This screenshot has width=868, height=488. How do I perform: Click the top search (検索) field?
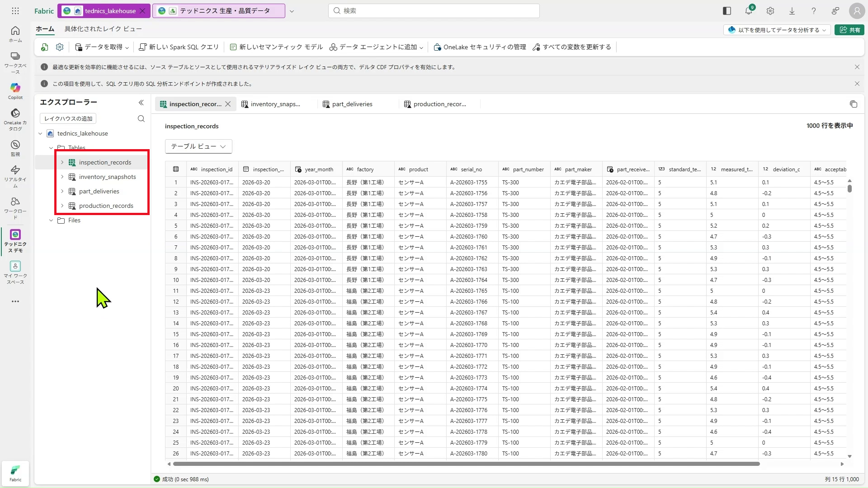tap(434, 11)
